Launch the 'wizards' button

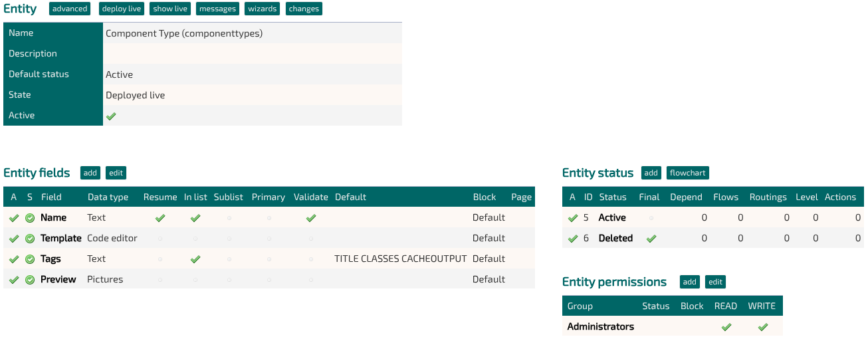[x=263, y=9]
